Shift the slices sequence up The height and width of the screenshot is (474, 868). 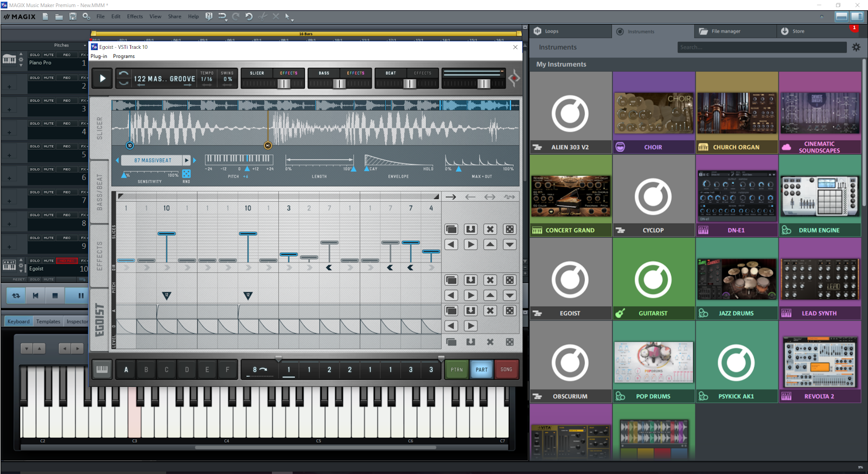click(x=490, y=245)
